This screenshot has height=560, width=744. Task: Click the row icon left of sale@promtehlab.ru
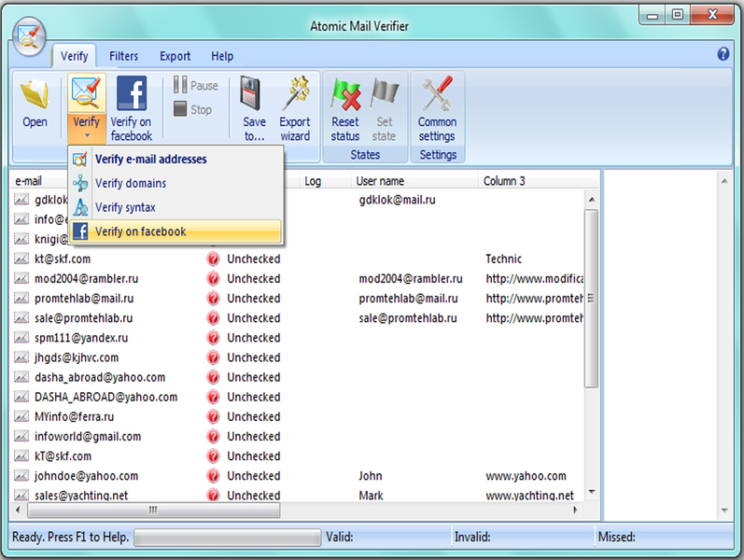pyautogui.click(x=21, y=318)
